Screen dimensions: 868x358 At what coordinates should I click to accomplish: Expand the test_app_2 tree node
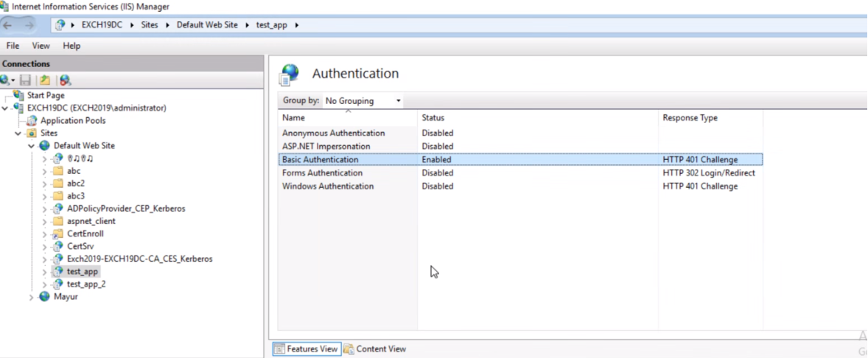click(x=45, y=284)
